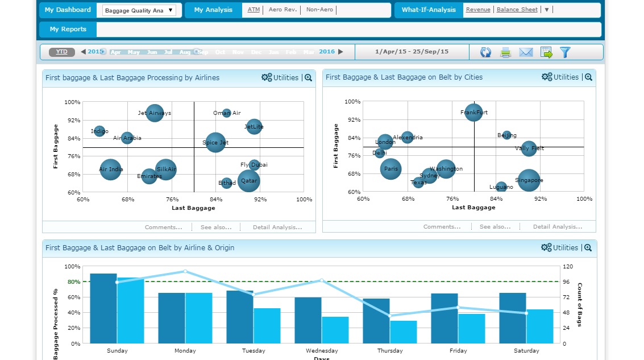
Task: Open the Revenue what-if link
Action: 478,10
